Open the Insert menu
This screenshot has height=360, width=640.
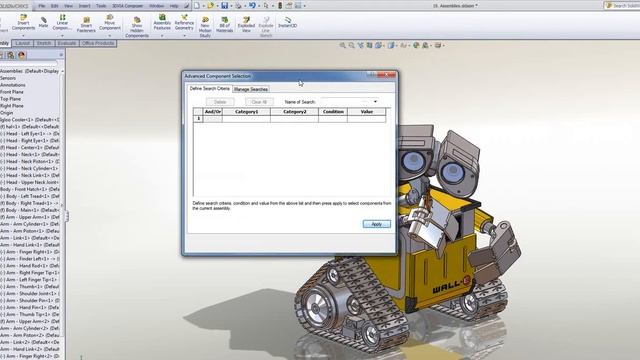coord(84,6)
